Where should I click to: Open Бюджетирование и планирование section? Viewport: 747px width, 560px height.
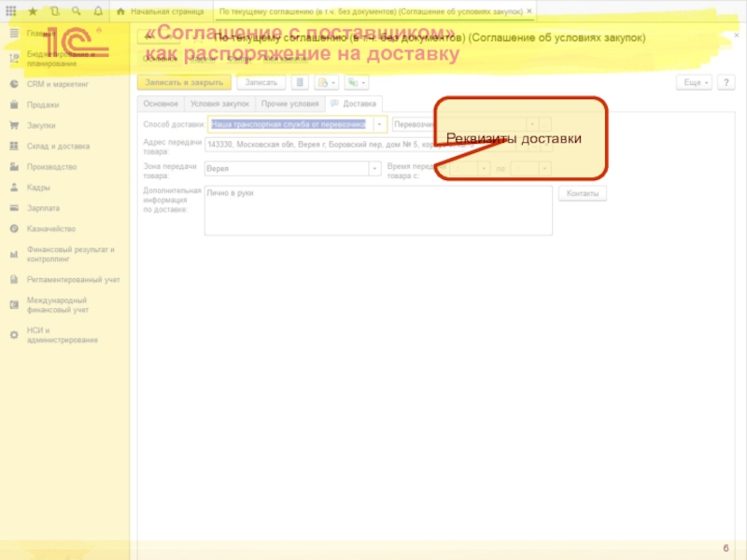(x=61, y=59)
